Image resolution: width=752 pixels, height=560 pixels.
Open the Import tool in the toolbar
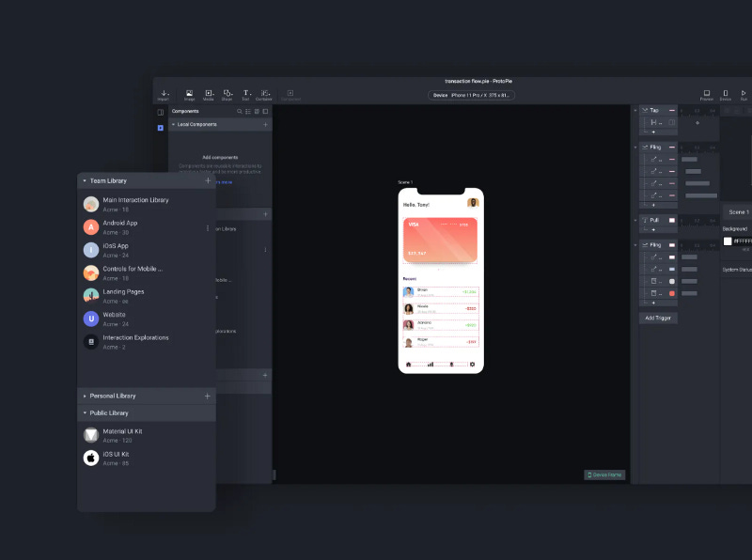164,95
